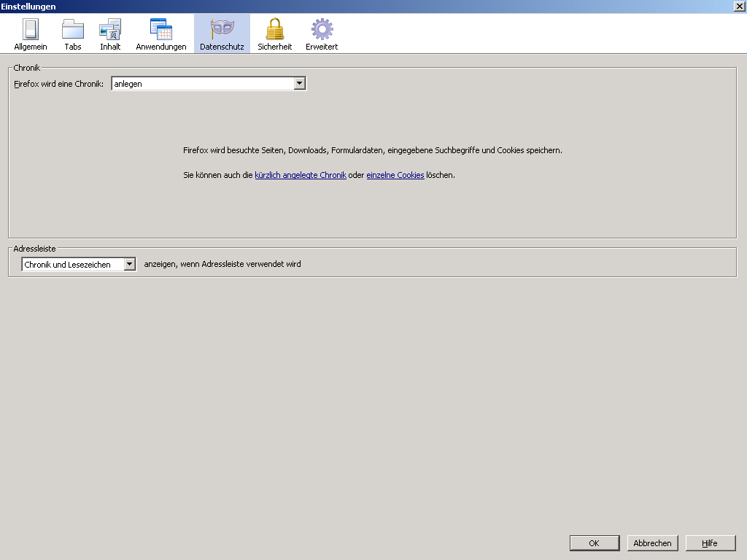Viewport: 747px width, 560px height.
Task: Click the 'Adressleiste' group heading
Action: [34, 249]
